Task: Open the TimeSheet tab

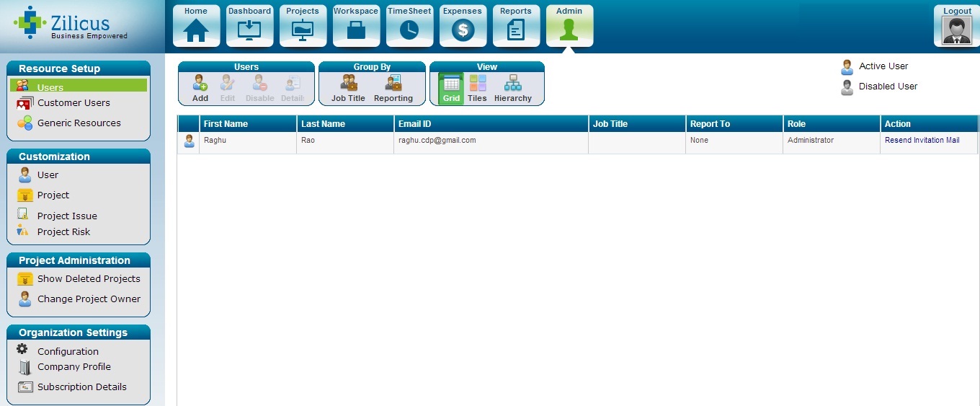Action: click(409, 26)
